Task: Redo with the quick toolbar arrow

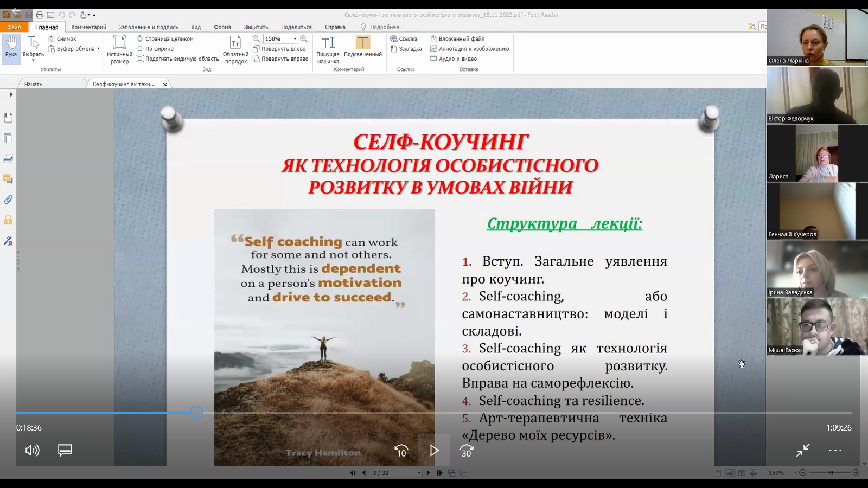Action: point(72,15)
